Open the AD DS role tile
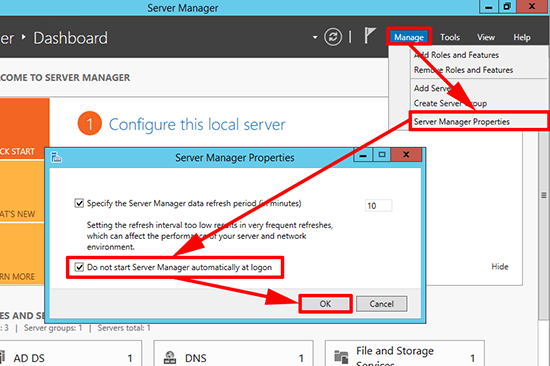 70,353
